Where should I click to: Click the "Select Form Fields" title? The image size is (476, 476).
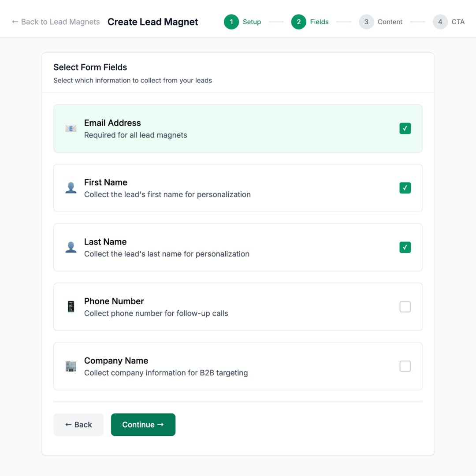(x=90, y=67)
